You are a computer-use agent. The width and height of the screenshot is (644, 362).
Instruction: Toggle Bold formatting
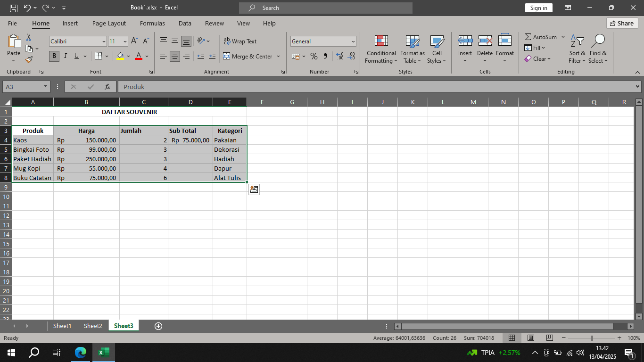pos(54,56)
